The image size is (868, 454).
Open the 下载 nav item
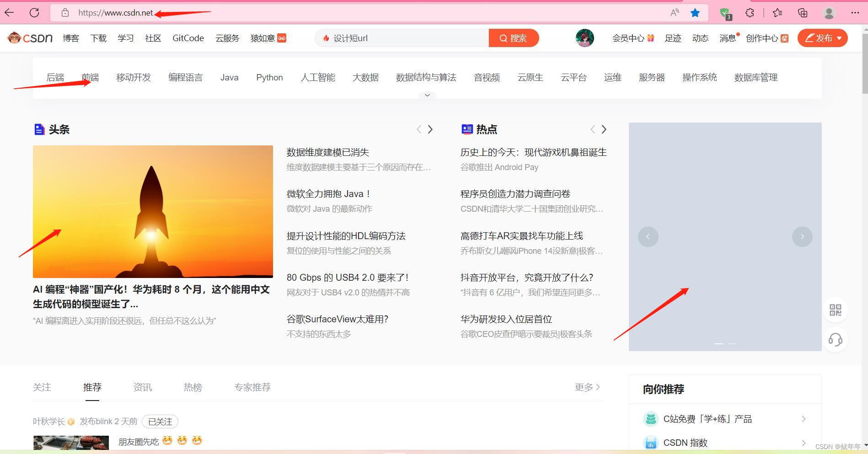click(x=98, y=38)
